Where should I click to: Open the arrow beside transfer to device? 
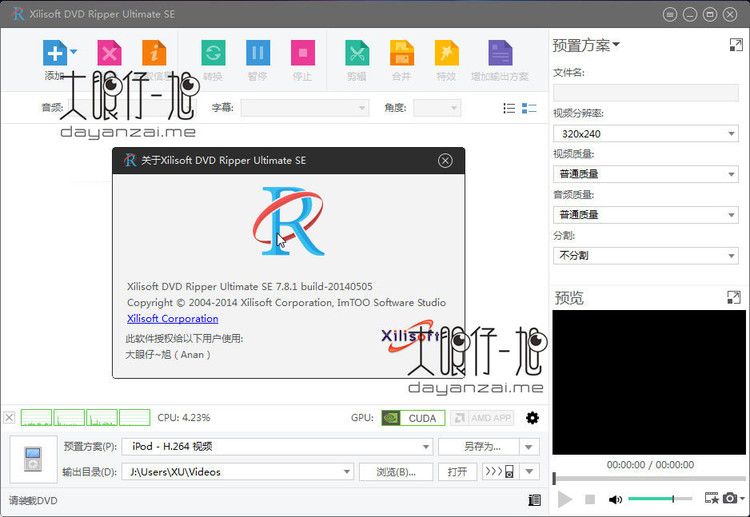[529, 472]
